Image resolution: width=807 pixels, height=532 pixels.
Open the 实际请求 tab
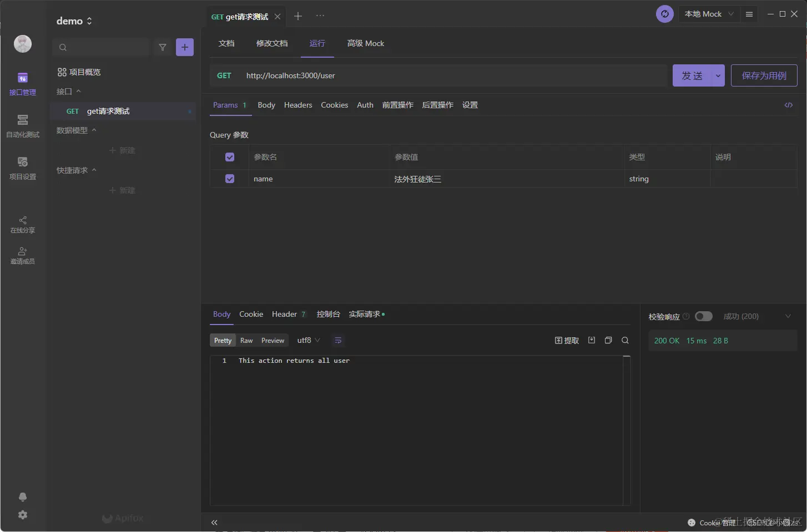pos(366,314)
